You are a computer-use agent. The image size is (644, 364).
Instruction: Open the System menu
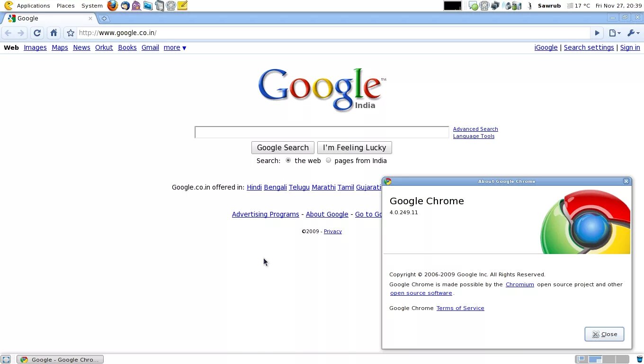pos(92,6)
